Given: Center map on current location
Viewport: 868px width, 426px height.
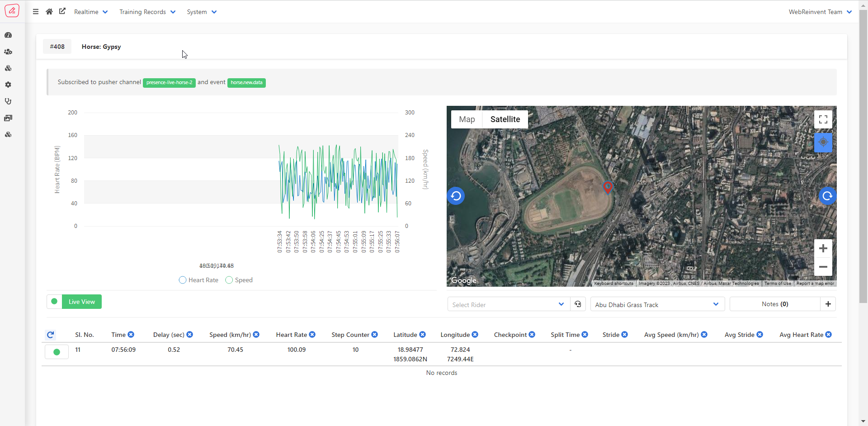Looking at the screenshot, I should [x=823, y=142].
